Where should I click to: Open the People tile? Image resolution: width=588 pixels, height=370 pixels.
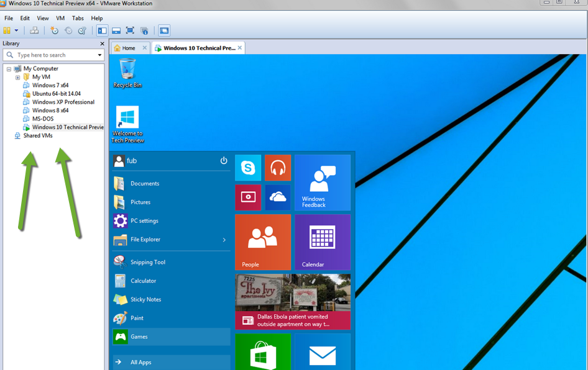tap(263, 242)
